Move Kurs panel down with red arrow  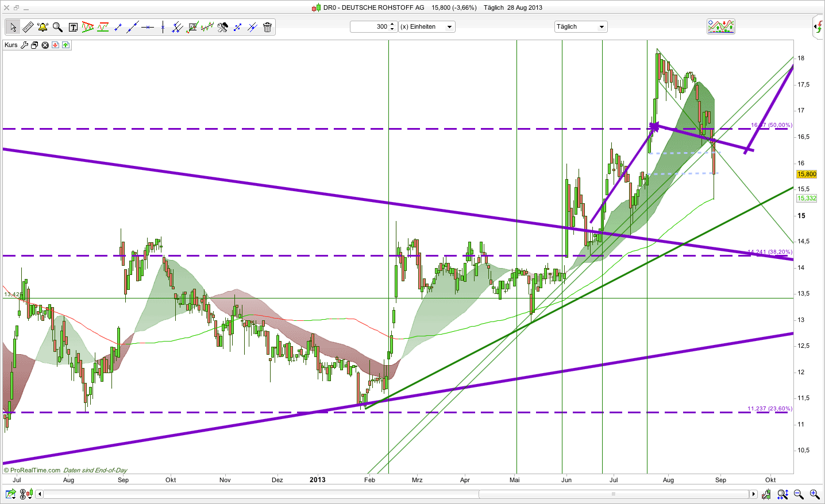pos(55,45)
